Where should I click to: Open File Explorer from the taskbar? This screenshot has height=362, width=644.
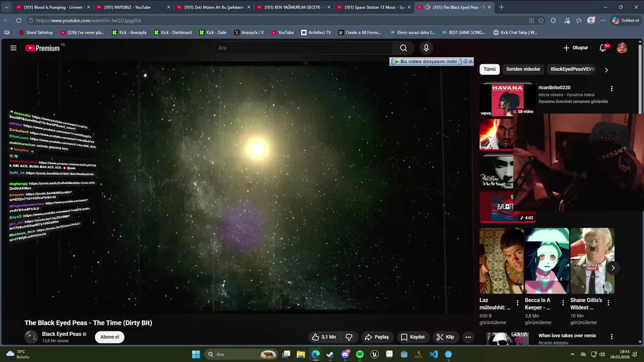301,354
